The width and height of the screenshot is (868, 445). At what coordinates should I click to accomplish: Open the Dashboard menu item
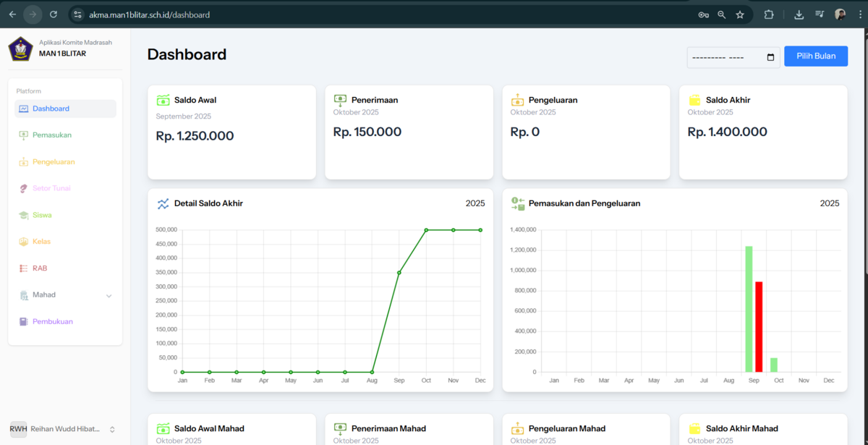(x=51, y=109)
